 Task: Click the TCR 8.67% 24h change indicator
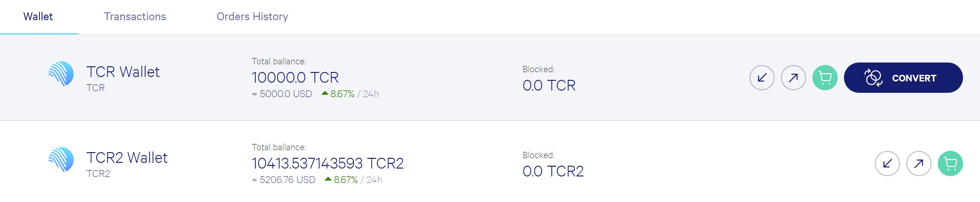350,94
